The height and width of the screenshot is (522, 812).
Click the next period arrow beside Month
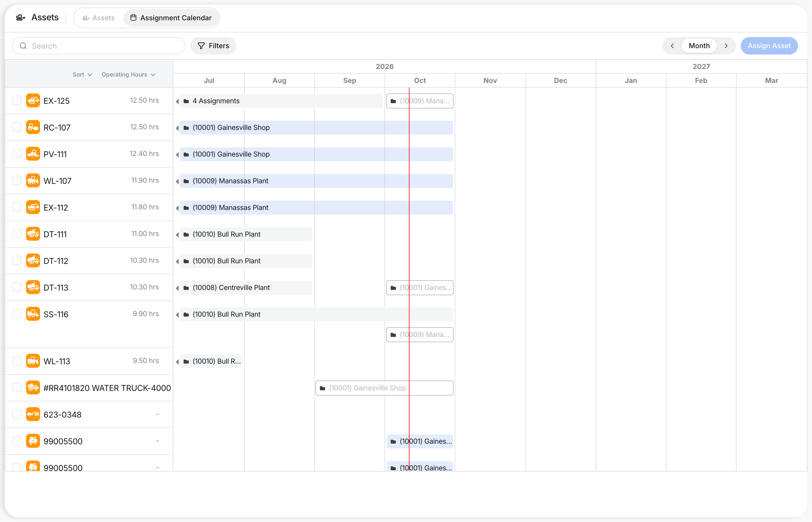pyautogui.click(x=726, y=46)
